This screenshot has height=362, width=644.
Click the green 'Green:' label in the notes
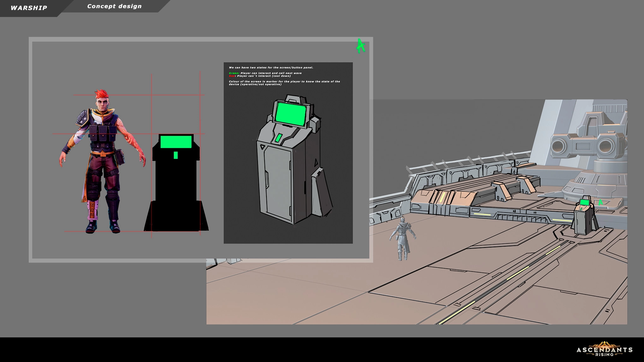[234, 73]
